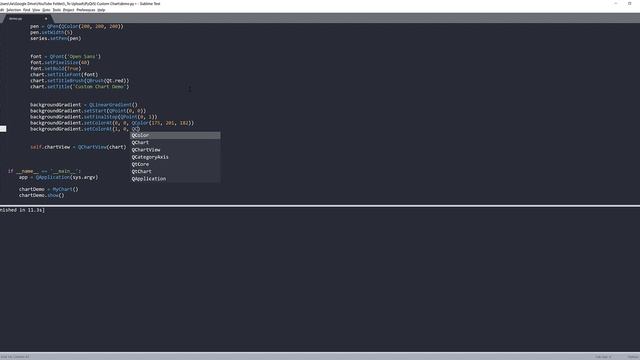Click the 'pen.setWidth(5)' line
The height and width of the screenshot is (360, 640).
[51, 32]
